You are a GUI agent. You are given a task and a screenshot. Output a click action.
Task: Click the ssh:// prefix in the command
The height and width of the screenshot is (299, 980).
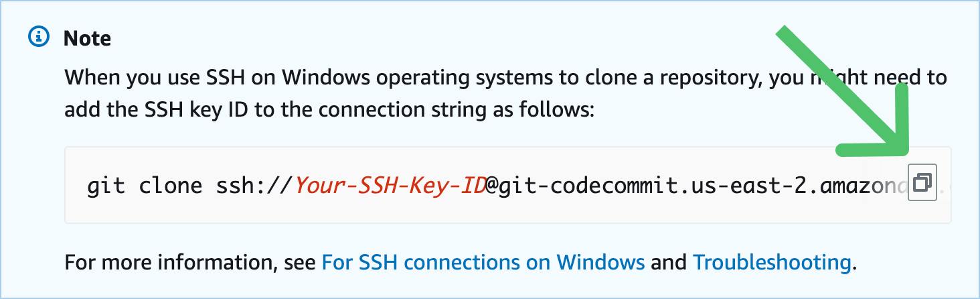click(256, 184)
